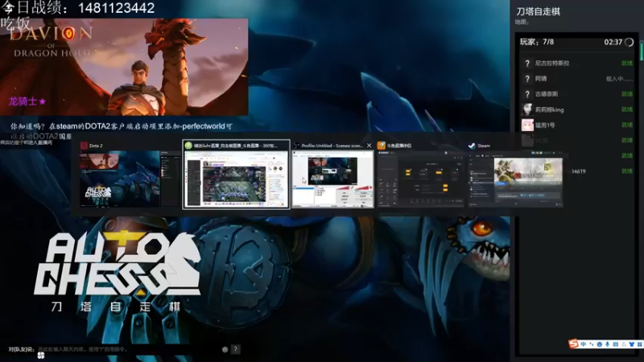Click the 02:37 countdown timer
This screenshot has width=644, height=362.
pyautogui.click(x=613, y=42)
